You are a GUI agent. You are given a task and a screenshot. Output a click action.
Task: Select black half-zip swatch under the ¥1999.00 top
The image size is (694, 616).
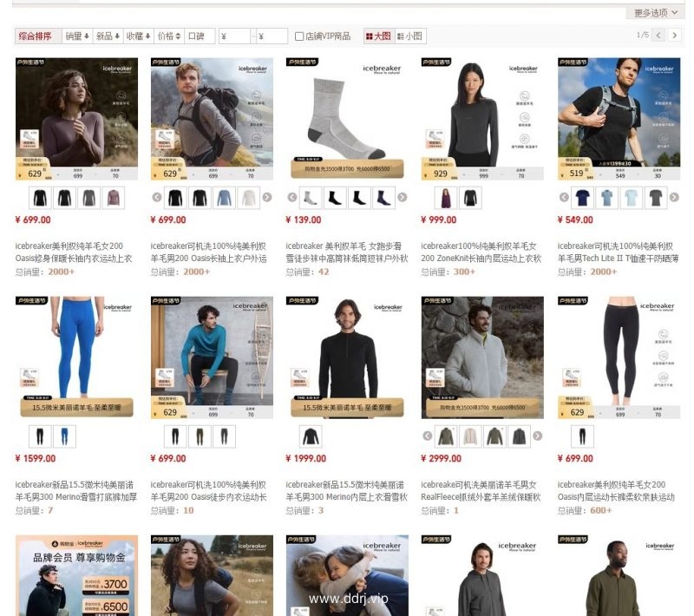tap(311, 436)
